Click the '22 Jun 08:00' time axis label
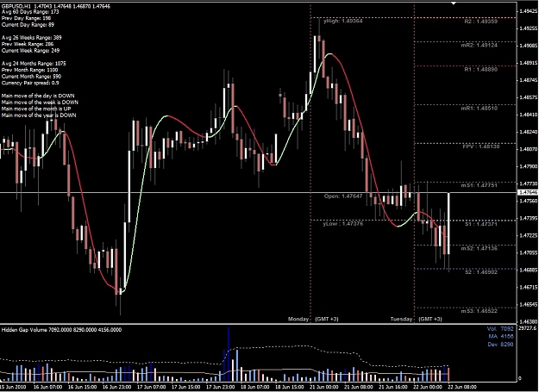 462,387
